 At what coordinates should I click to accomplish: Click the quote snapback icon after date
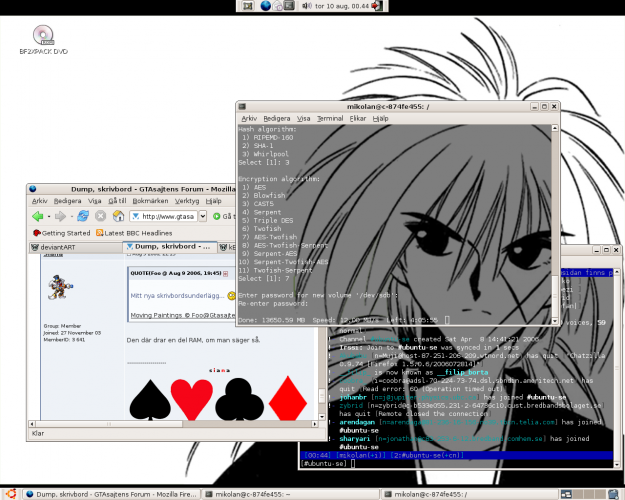point(225,274)
